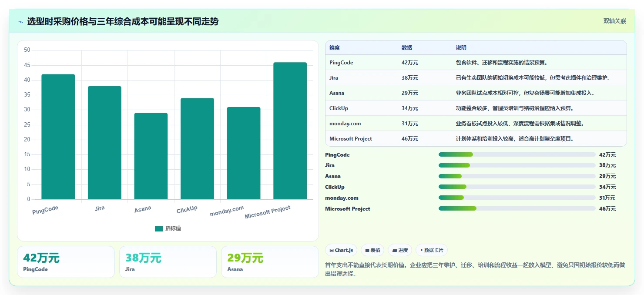
Task: Click the Asana description about 集成投入
Action: 525,93
